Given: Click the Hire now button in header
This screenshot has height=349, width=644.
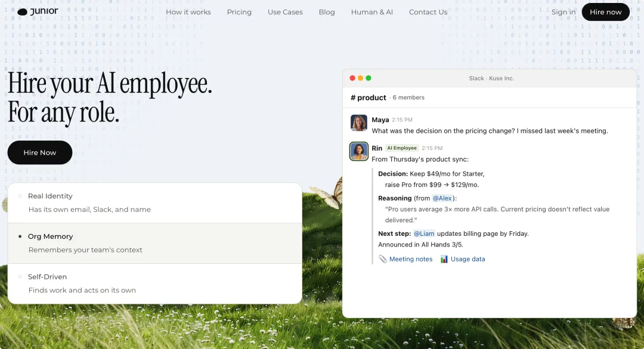Looking at the screenshot, I should (605, 12).
